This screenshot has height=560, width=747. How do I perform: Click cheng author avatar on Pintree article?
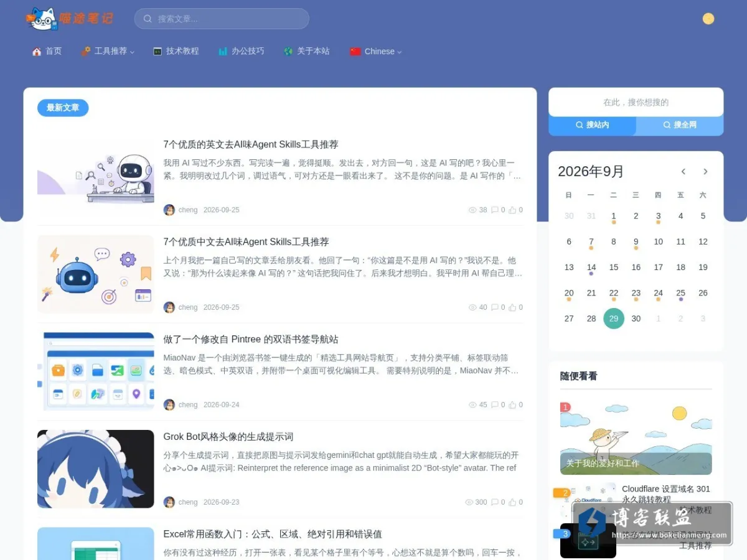click(x=169, y=404)
